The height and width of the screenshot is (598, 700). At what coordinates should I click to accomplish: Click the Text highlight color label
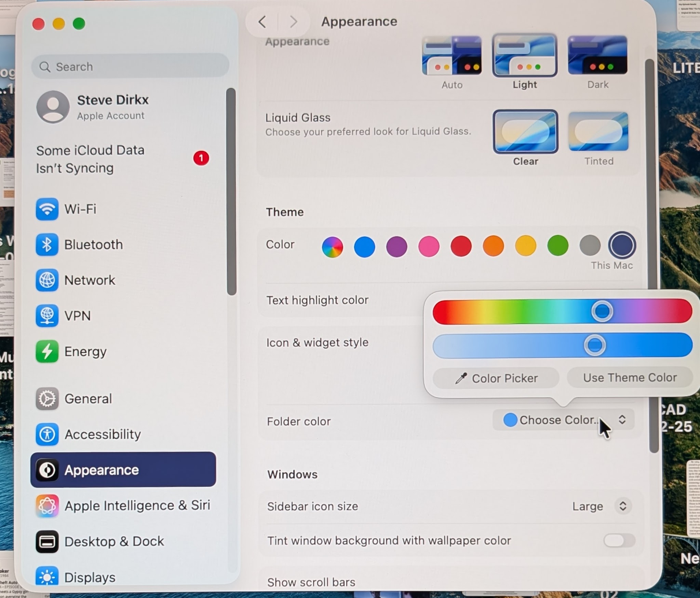(x=317, y=300)
